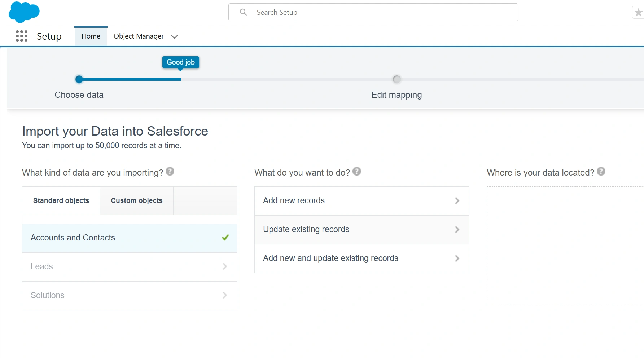The height and width of the screenshot is (358, 644).
Task: Open help for what you want to do
Action: click(x=357, y=172)
